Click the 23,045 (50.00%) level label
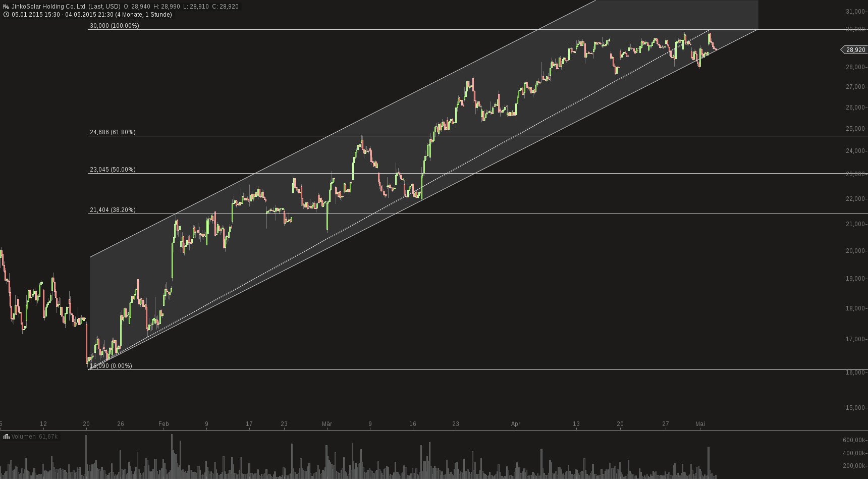The width and height of the screenshot is (868, 479). (113, 169)
